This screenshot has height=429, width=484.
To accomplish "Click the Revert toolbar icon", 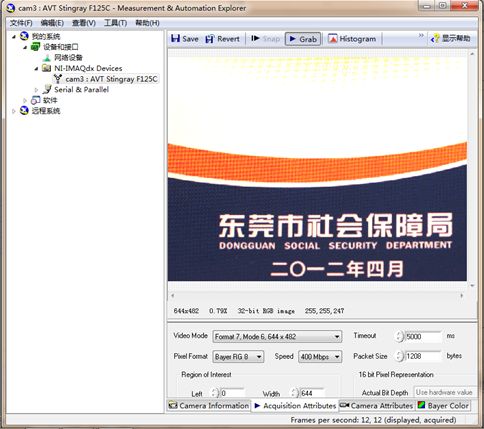I will point(210,39).
